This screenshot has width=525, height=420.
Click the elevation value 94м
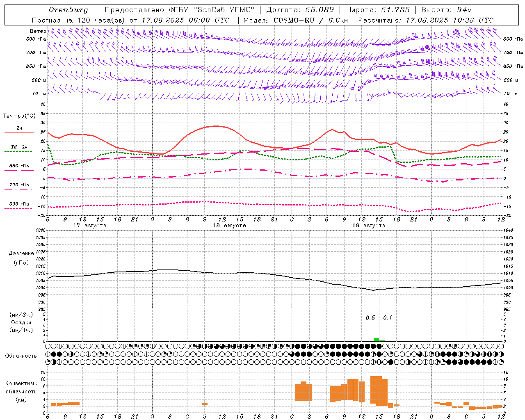[464, 10]
